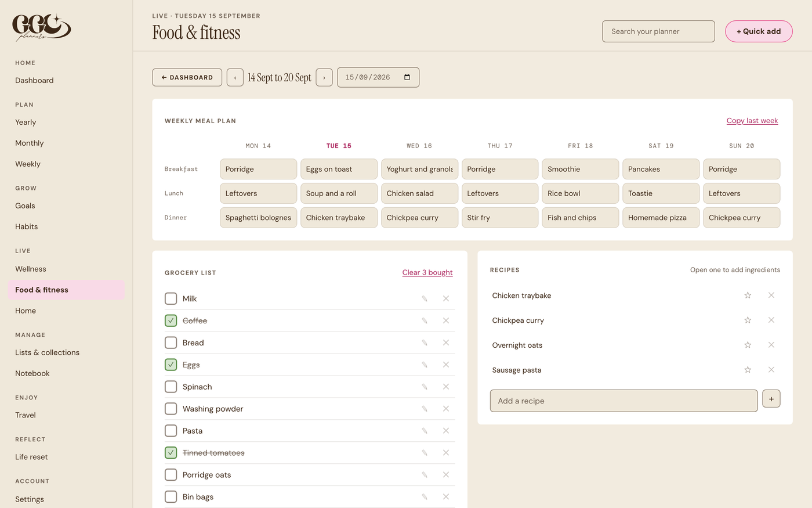
Task: Click Friday's breakfast Smoothie cell
Action: [581, 169]
